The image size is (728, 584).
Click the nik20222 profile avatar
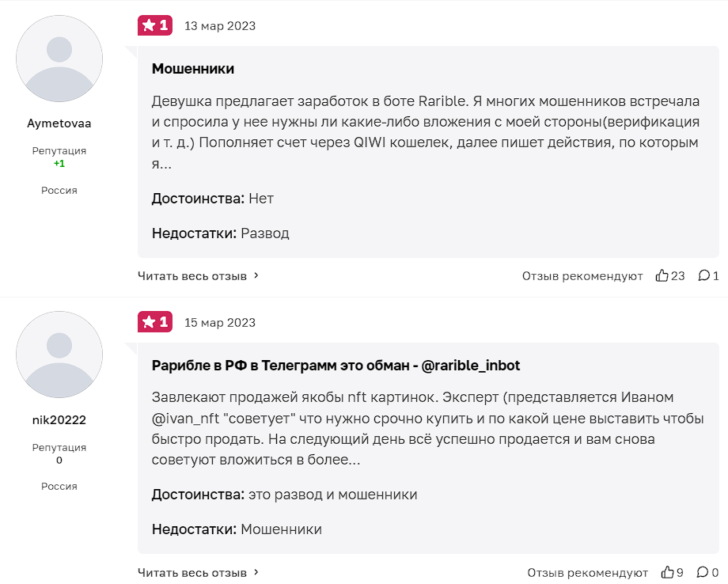point(59,355)
